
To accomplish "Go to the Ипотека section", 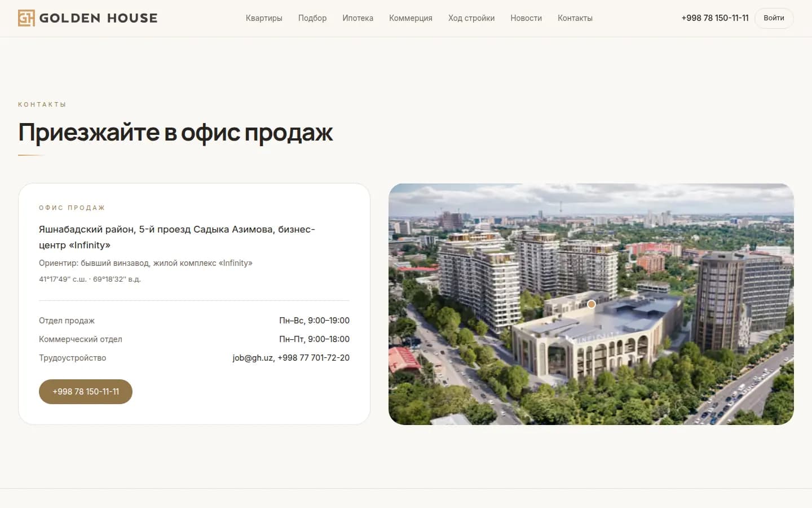I will pyautogui.click(x=358, y=18).
